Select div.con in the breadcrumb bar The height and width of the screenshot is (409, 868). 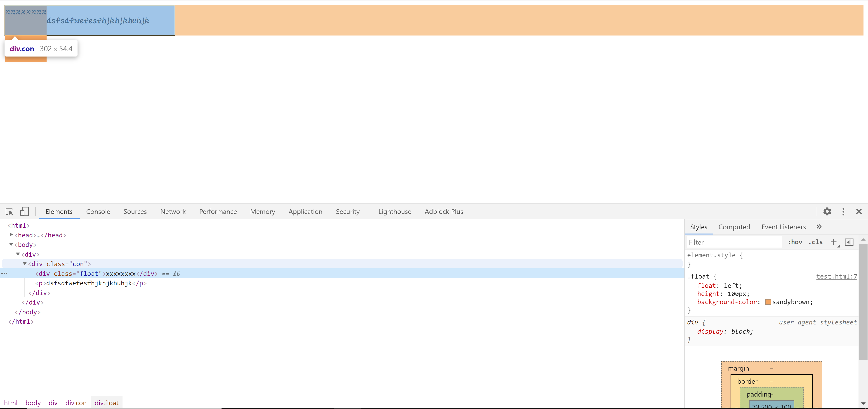[x=76, y=403]
